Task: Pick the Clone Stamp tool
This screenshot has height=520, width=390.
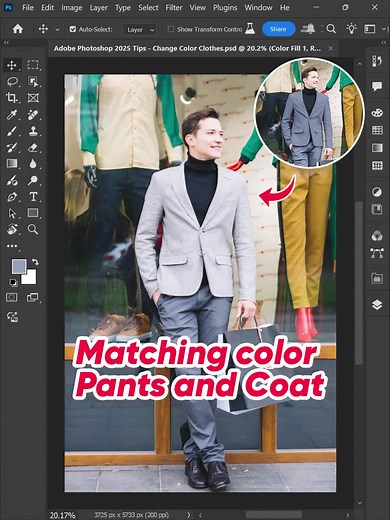Action: click(33, 131)
